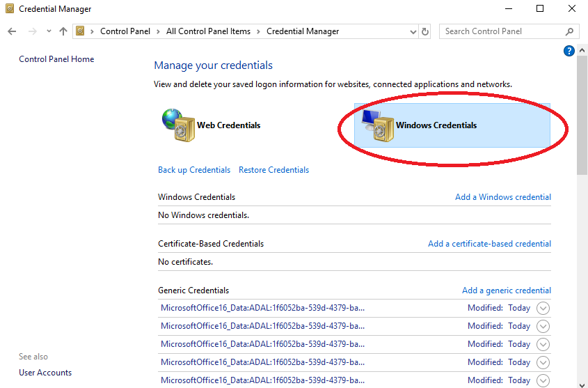The width and height of the screenshot is (588, 388).
Task: Click the Credential Manager title bar icon
Action: (9, 9)
